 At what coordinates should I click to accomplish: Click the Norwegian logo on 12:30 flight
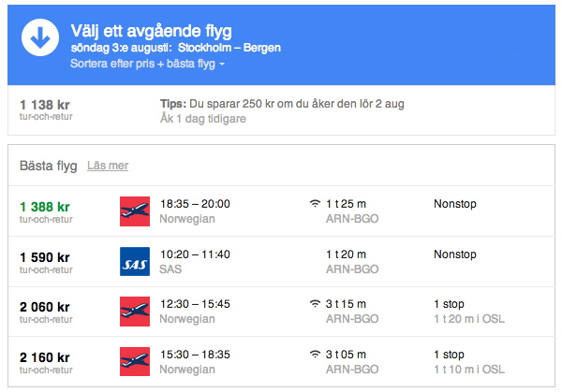[x=135, y=312]
